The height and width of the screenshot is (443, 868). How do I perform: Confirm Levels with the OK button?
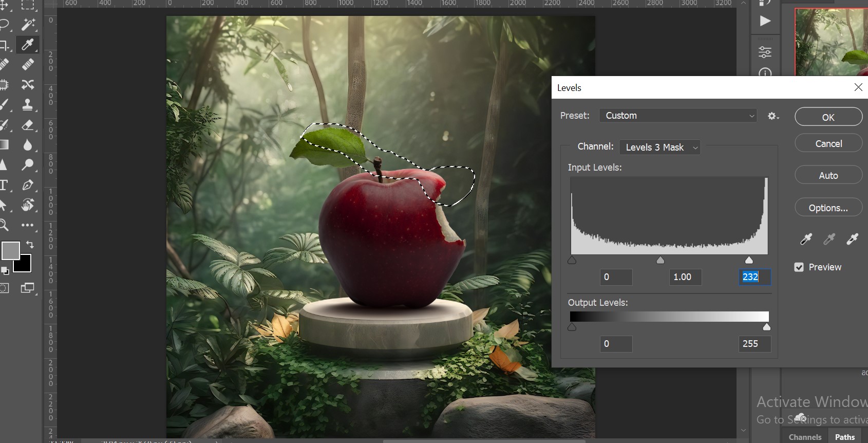click(828, 117)
